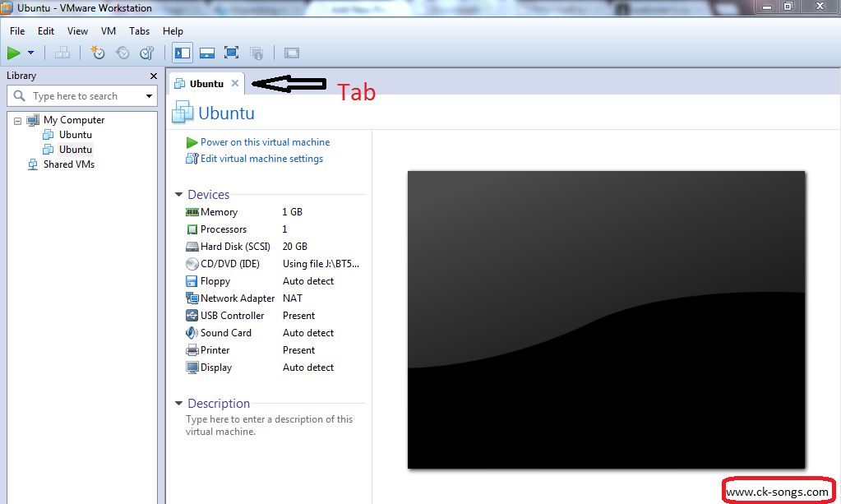Image resolution: width=841 pixels, height=504 pixels.
Task: Click the library search input field
Action: tap(82, 96)
